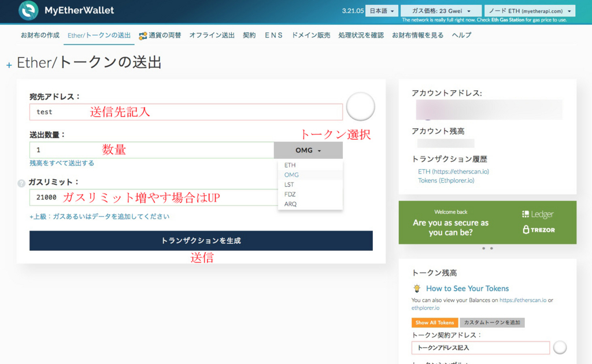Select ETH from the token list
This screenshot has height=364, width=592.
[310, 165]
